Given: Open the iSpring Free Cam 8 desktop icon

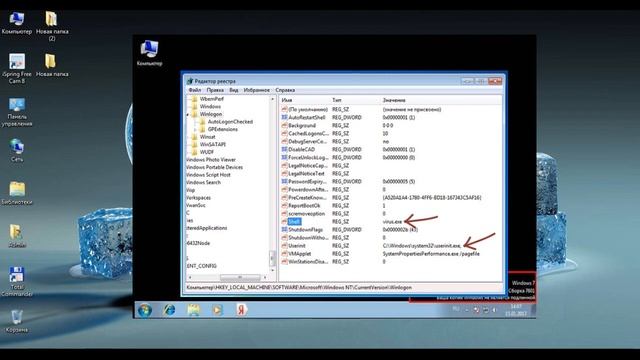Looking at the screenshot, I should click(x=17, y=69).
